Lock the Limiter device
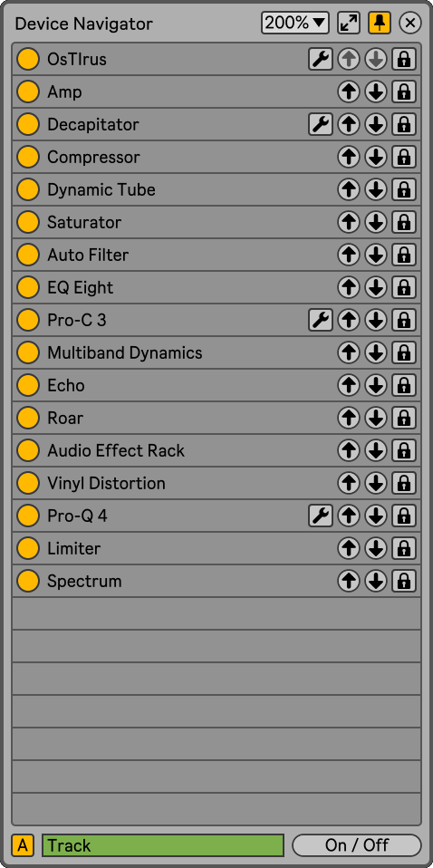Image resolution: width=433 pixels, height=868 pixels. click(x=404, y=548)
